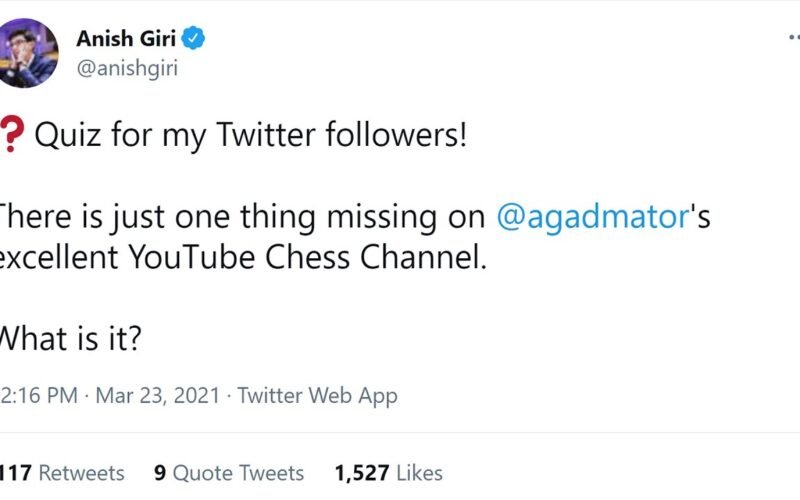Show the 1,527 Likes list
Viewport: 800px width, 500px height.
click(389, 473)
